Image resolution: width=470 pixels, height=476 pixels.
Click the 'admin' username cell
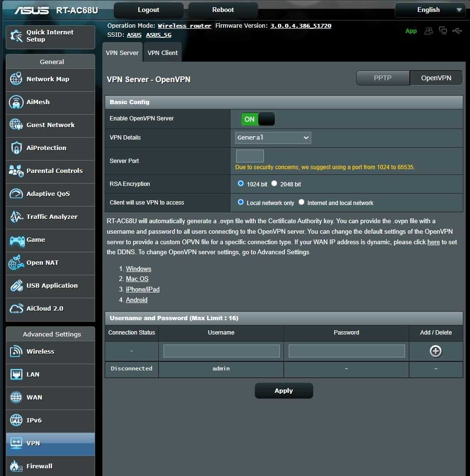pyautogui.click(x=221, y=368)
